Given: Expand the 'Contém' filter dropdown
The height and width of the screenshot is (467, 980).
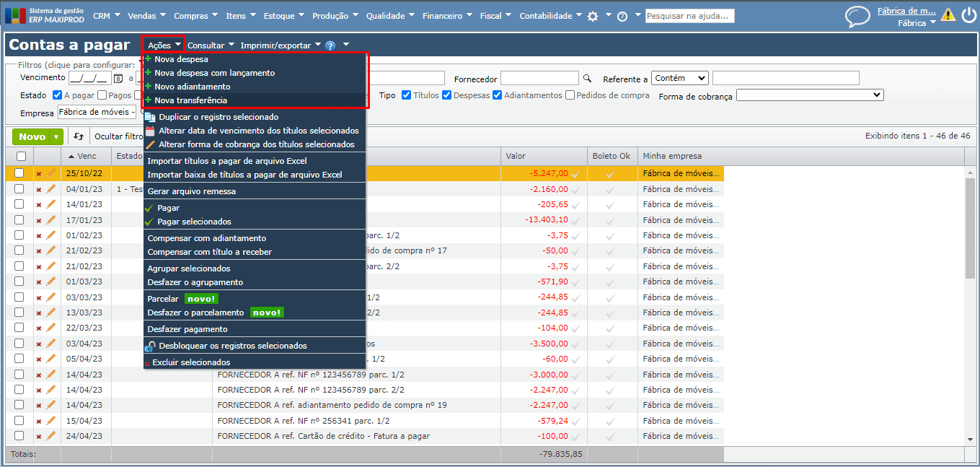Looking at the screenshot, I should [x=679, y=78].
